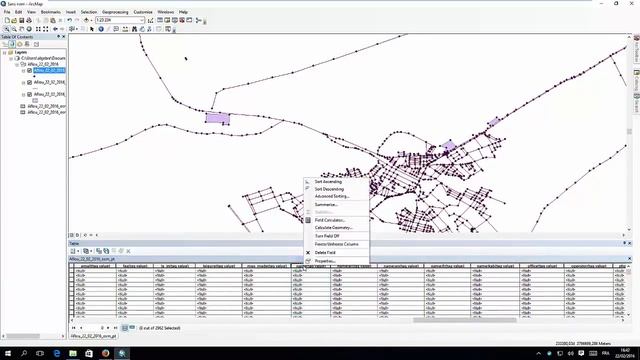Viewport: 640px width, 360px height.
Task: Select the Aflou_22_02_2016_osm_pt table tab
Action: click(x=93, y=336)
